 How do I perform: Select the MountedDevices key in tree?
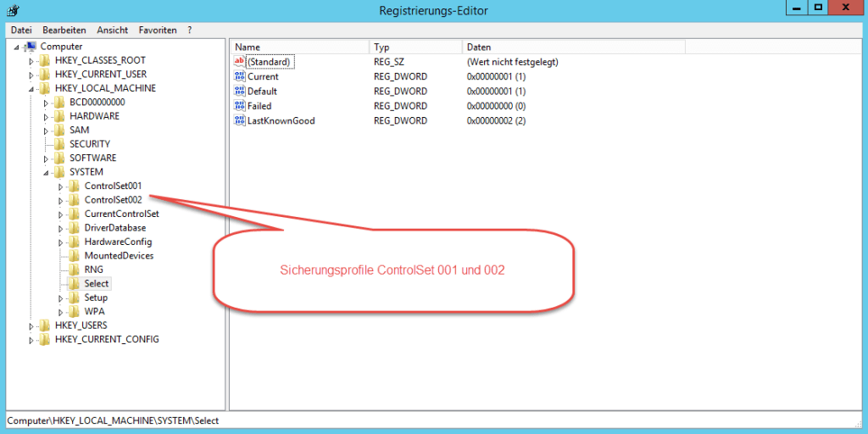pyautogui.click(x=119, y=255)
